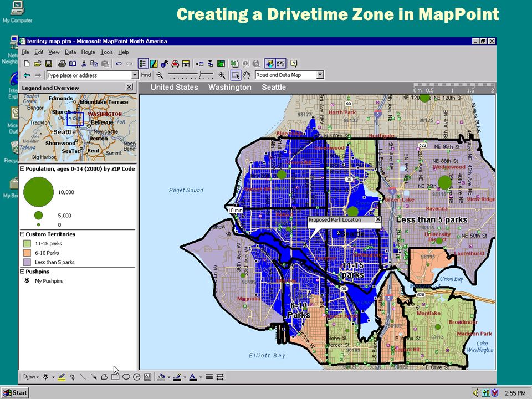Viewport: 532px width, 399px height.
Task: Open the Edit menu
Action: coord(39,52)
